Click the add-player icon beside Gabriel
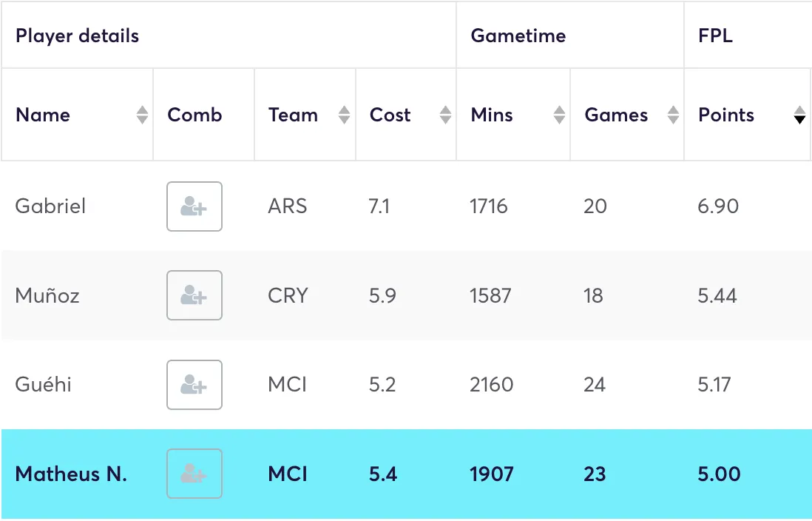Image resolution: width=812 pixels, height=521 pixels. 194,206
